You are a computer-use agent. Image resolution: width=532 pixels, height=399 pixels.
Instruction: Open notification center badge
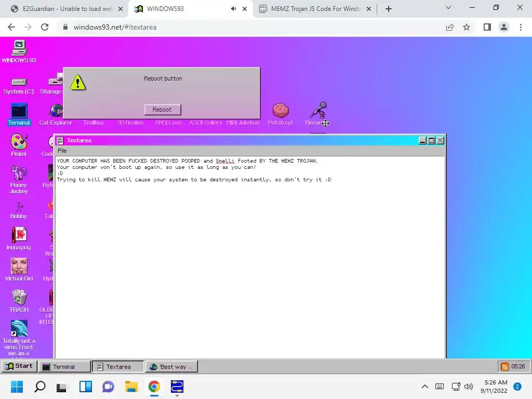pyautogui.click(x=517, y=387)
